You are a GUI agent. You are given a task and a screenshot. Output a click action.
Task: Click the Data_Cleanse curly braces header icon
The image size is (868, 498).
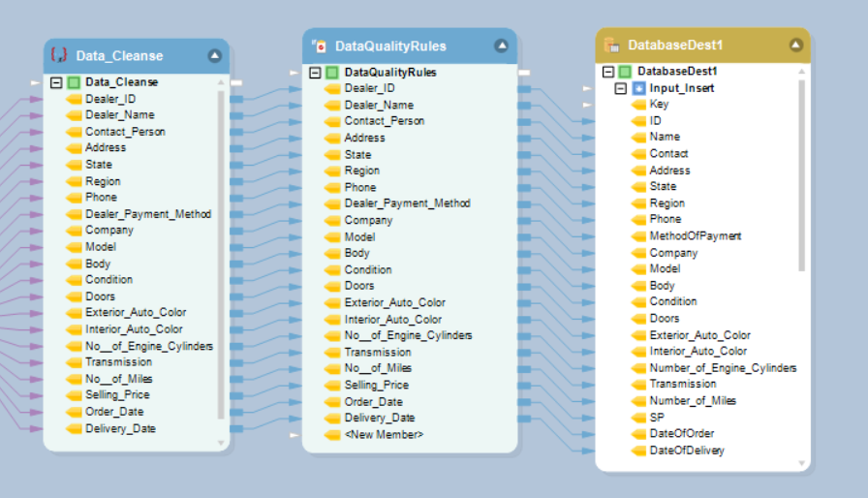[x=58, y=55]
